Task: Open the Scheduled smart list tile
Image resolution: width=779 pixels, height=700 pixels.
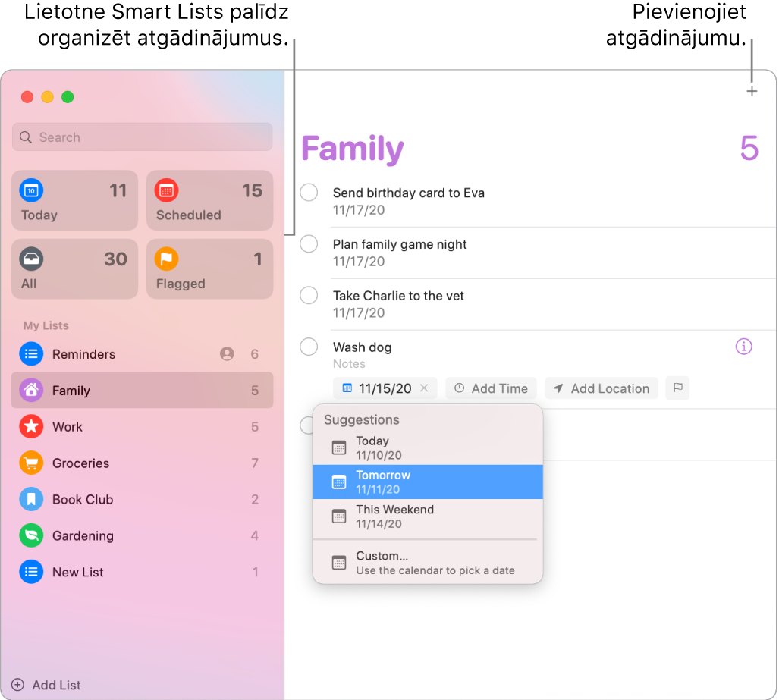Action: pos(209,200)
